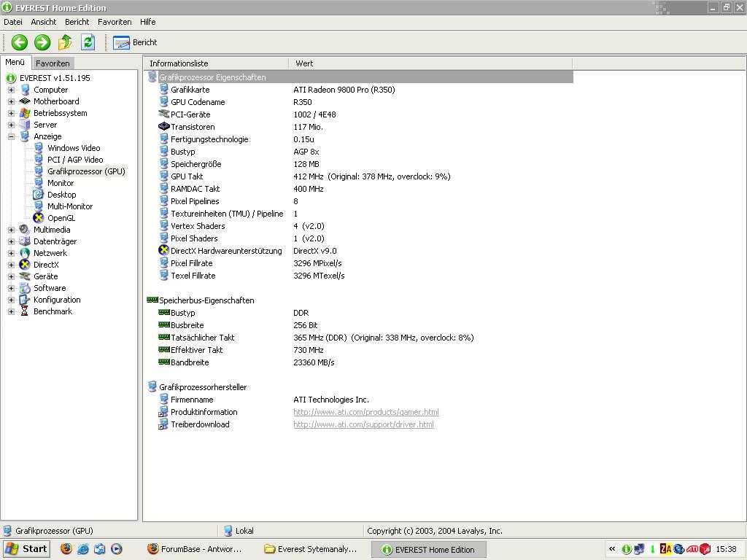
Task: Select the Menü tab in sidebar
Action: (15, 63)
